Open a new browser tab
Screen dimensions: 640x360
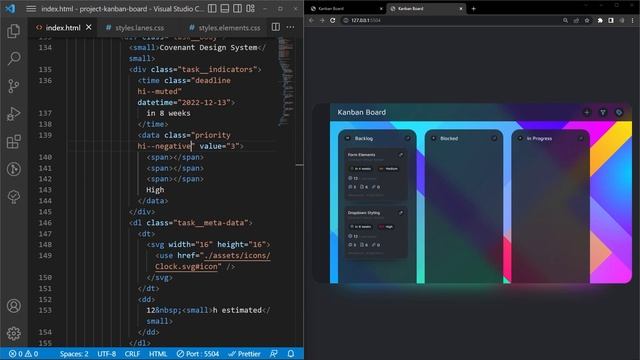(x=473, y=9)
